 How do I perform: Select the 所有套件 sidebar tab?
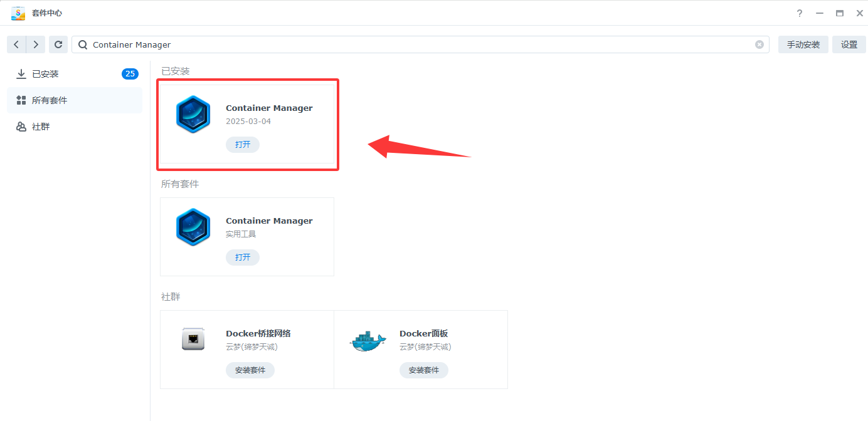pyautogui.click(x=50, y=100)
